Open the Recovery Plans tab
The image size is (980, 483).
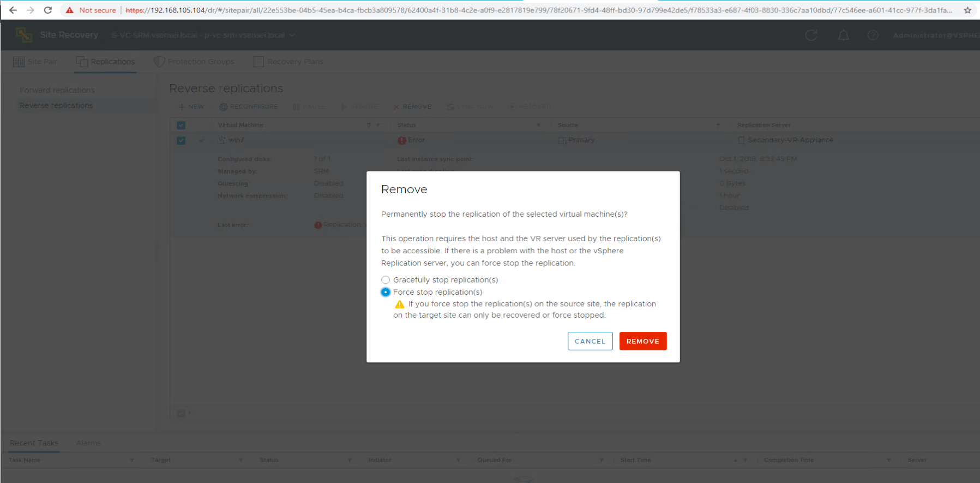click(288, 62)
